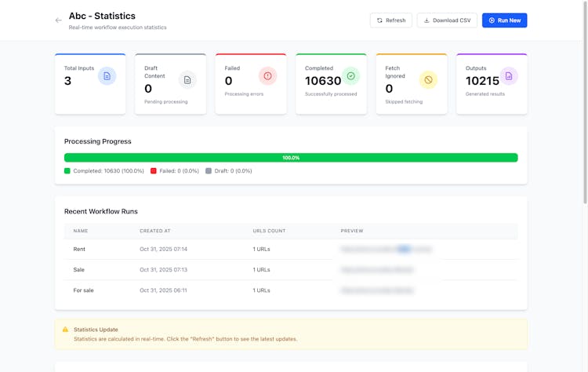
Task: Click the Outputs purple document icon
Action: 509,76
